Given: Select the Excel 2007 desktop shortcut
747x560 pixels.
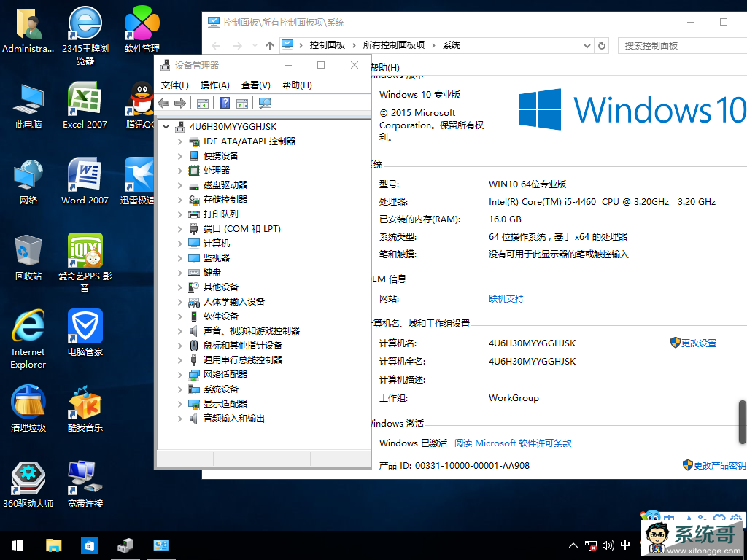Looking at the screenshot, I should [85, 106].
